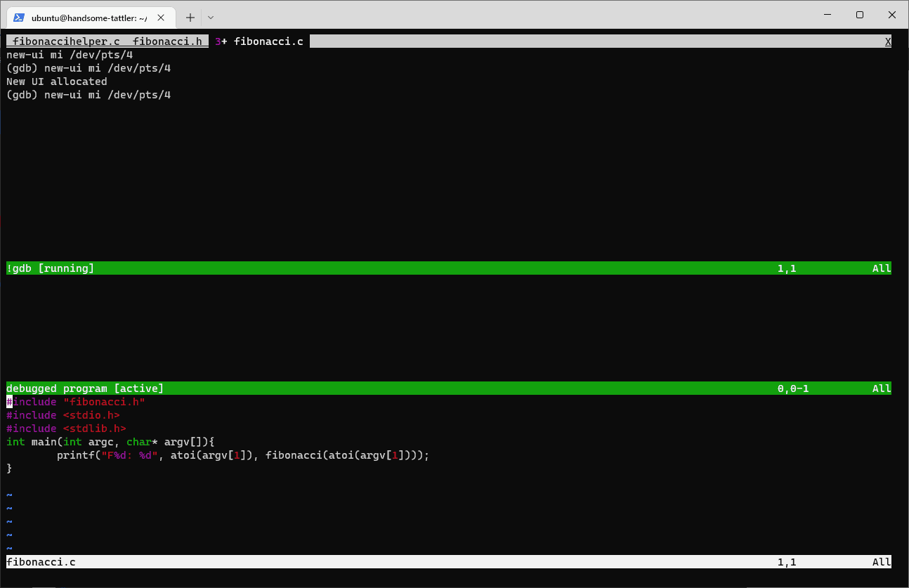Click the 'debugged program [active]' status line
This screenshot has width=909, height=588.
click(449, 388)
